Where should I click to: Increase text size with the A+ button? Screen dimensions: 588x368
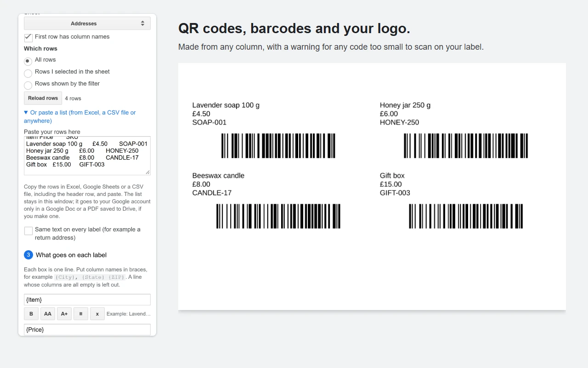pyautogui.click(x=64, y=314)
